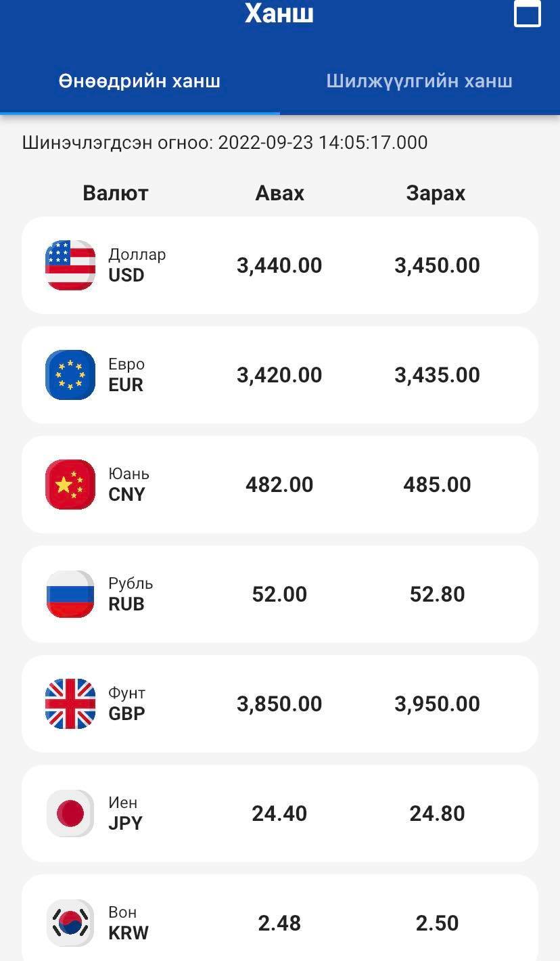Viewport: 560px width, 961px height.
Task: Tap the RUB sell rate 52.80
Action: click(x=437, y=594)
